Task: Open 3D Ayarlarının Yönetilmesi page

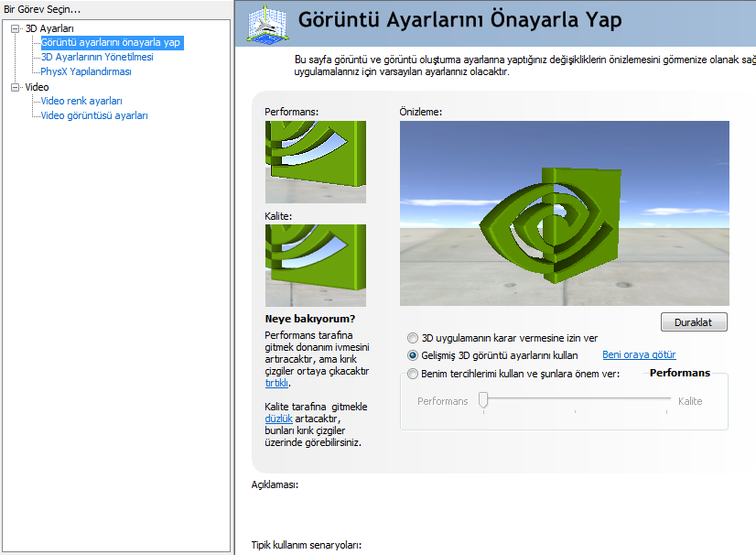Action: click(x=97, y=57)
